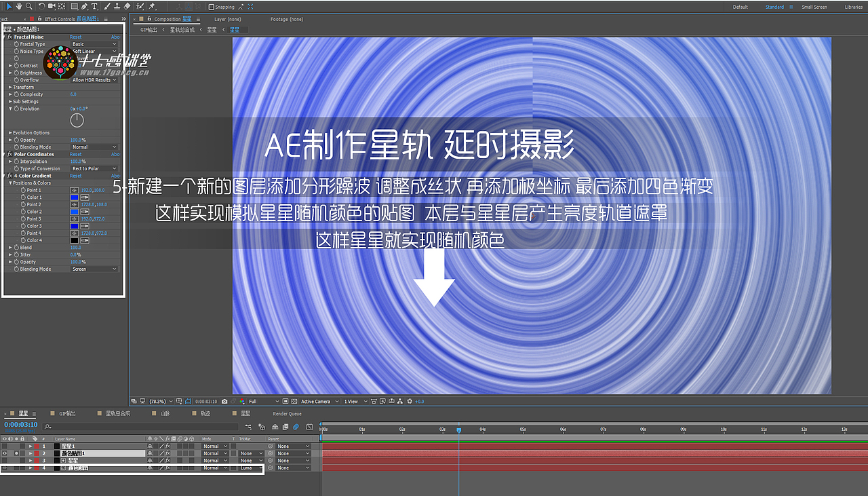Screen dimensions: 868x496
Task: Pick the Pen tool
Action: (x=84, y=5)
